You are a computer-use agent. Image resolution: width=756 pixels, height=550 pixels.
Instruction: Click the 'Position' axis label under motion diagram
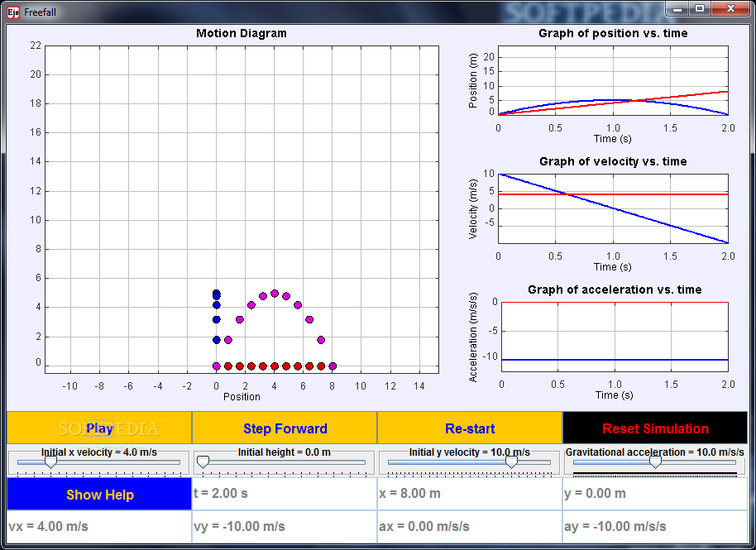tap(242, 397)
